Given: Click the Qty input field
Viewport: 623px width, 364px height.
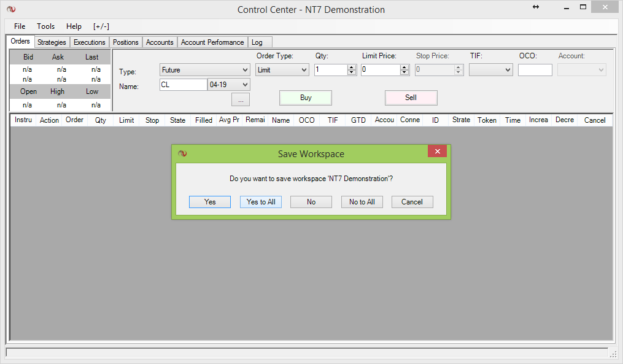Looking at the screenshot, I should [x=331, y=70].
